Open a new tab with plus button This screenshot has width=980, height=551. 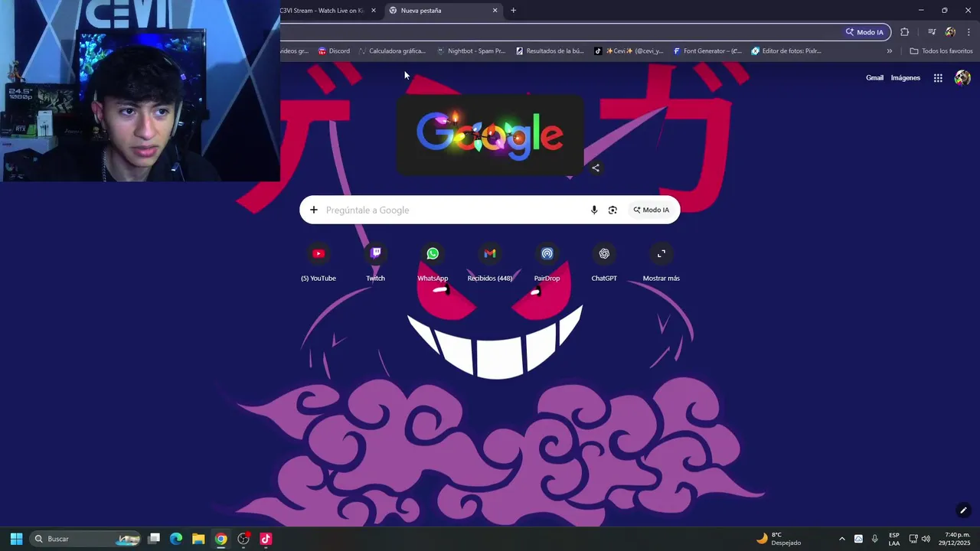[x=513, y=11]
